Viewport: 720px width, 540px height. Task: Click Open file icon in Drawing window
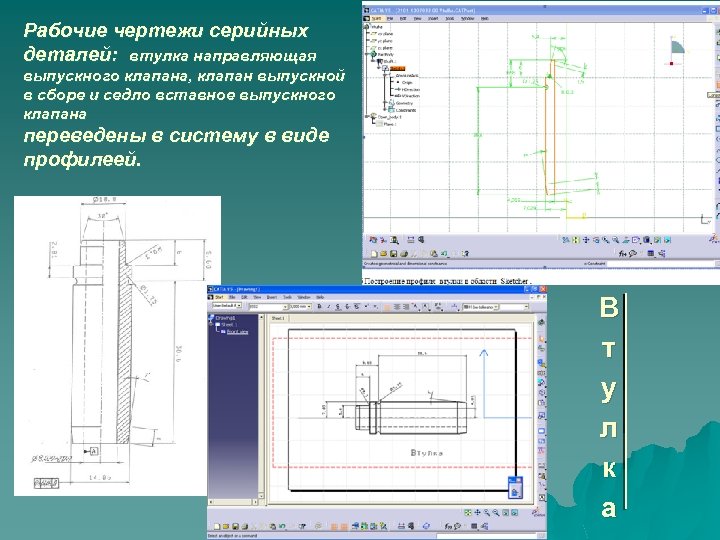click(226, 526)
